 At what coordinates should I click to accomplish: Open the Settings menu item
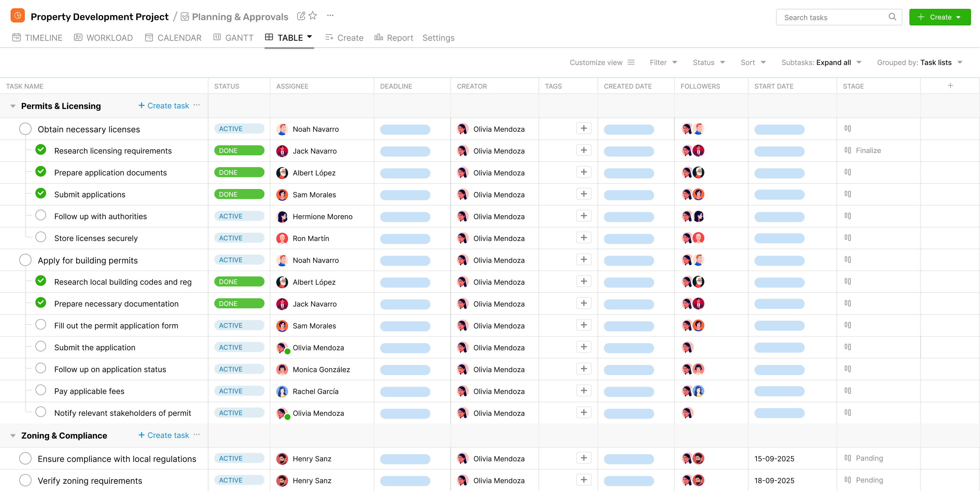point(438,37)
